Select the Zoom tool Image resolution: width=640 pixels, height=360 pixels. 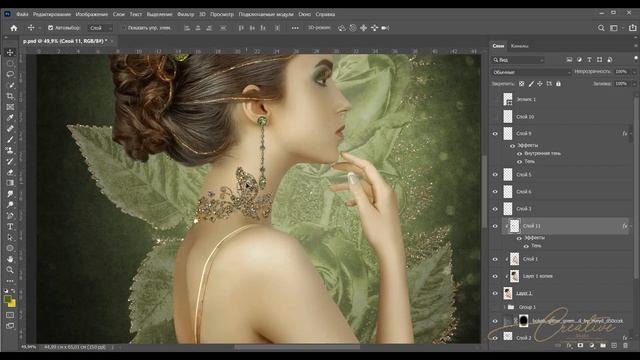(x=10, y=270)
